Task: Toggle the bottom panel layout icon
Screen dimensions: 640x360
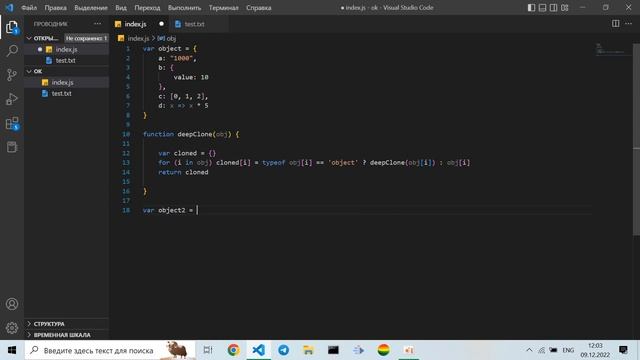Action: [542, 7]
